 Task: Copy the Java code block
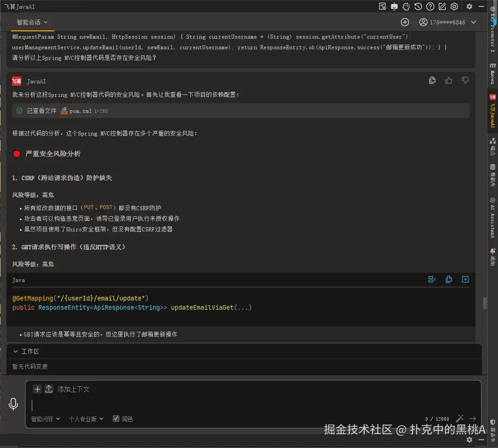coord(449,279)
